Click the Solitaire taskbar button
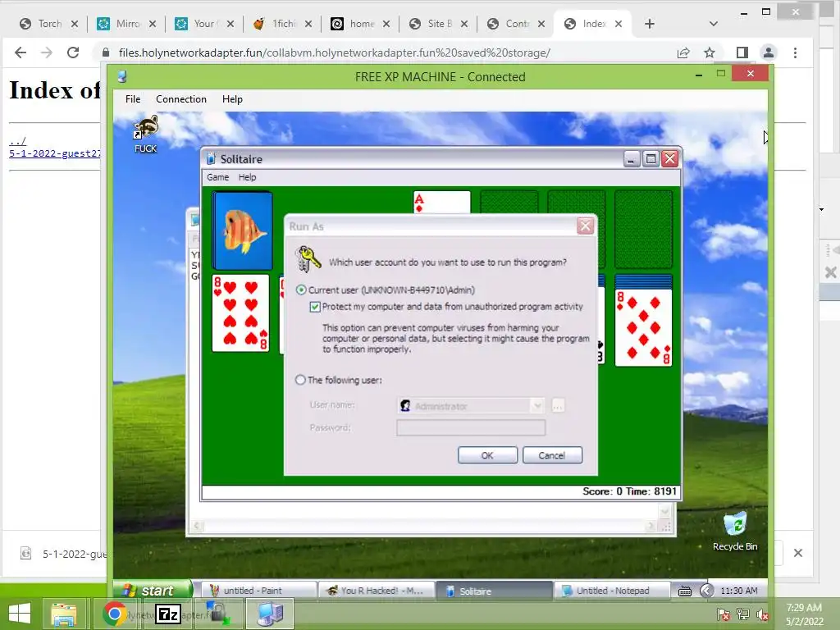Screen dimensions: 840x630 494,591
